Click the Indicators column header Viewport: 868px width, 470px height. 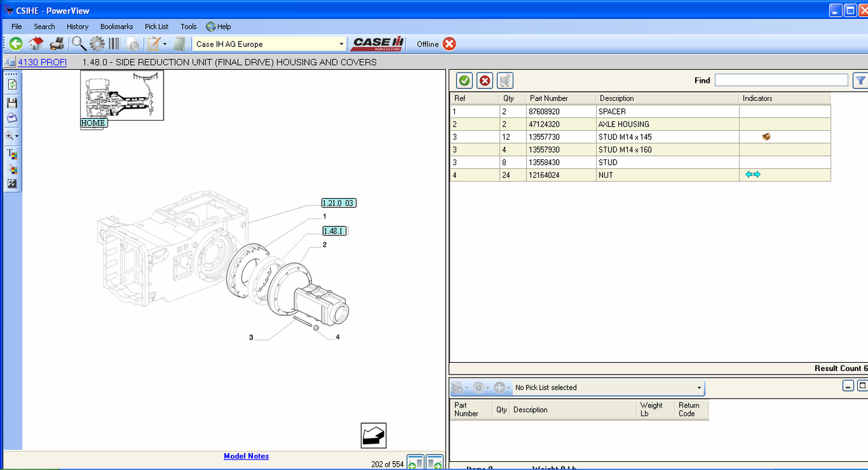point(785,98)
